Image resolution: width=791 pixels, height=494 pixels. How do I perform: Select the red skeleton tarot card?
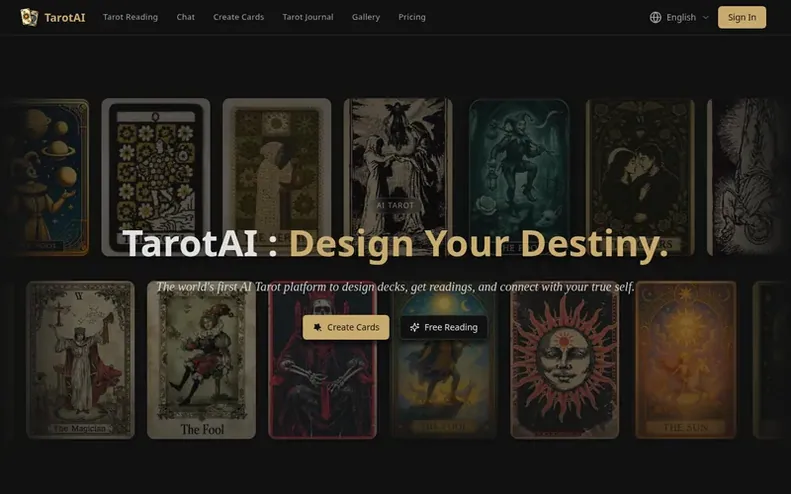coord(322,360)
